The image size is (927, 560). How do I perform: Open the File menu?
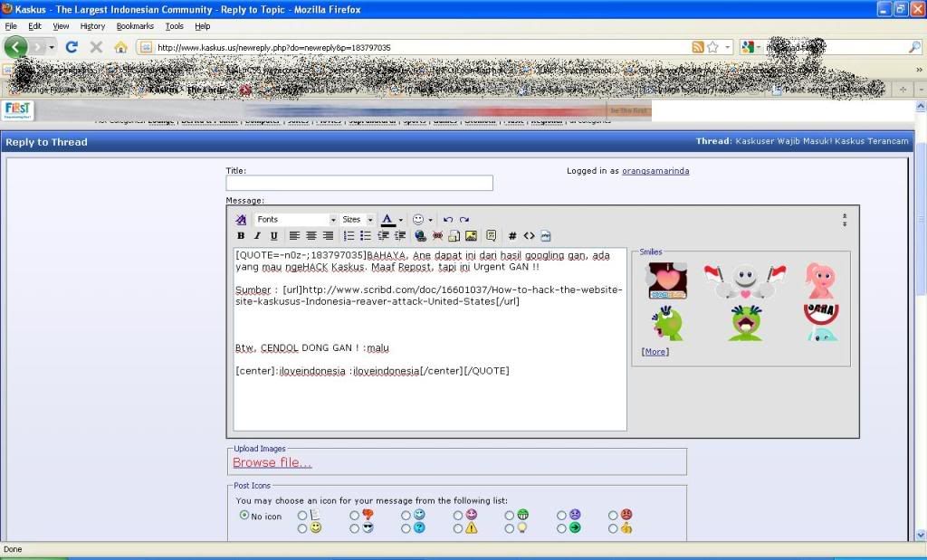pos(11,26)
